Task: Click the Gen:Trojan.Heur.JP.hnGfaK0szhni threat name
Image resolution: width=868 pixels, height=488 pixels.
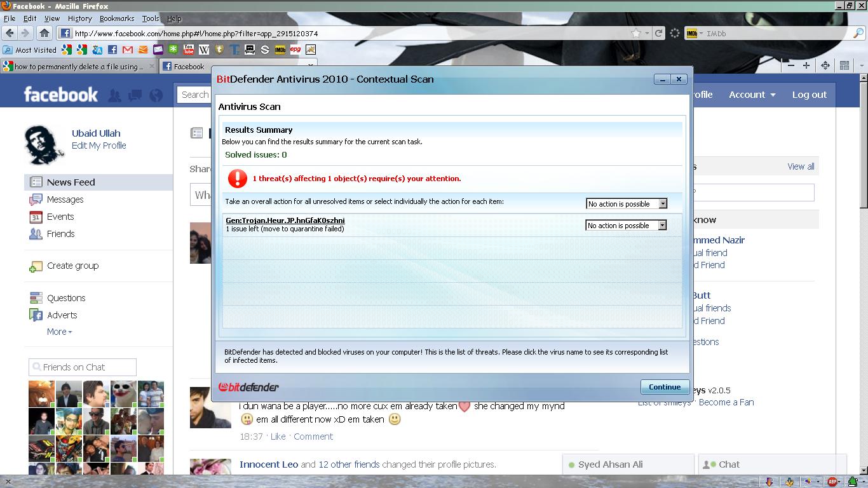Action: point(285,220)
